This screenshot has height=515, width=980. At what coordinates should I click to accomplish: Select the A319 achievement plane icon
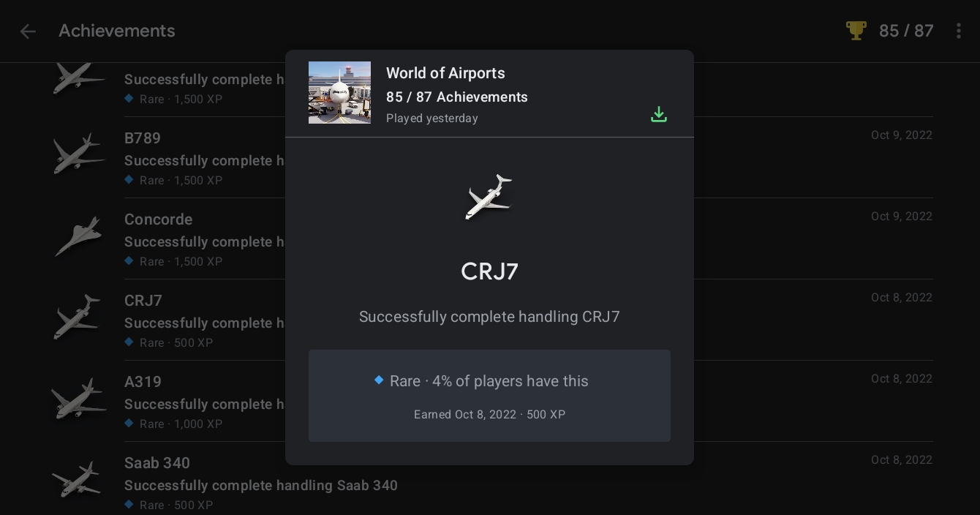[x=78, y=399]
